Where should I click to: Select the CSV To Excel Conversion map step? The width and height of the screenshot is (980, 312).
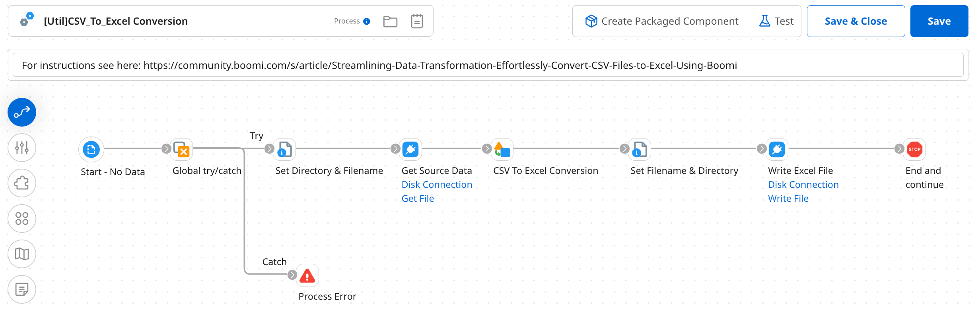[x=502, y=149]
